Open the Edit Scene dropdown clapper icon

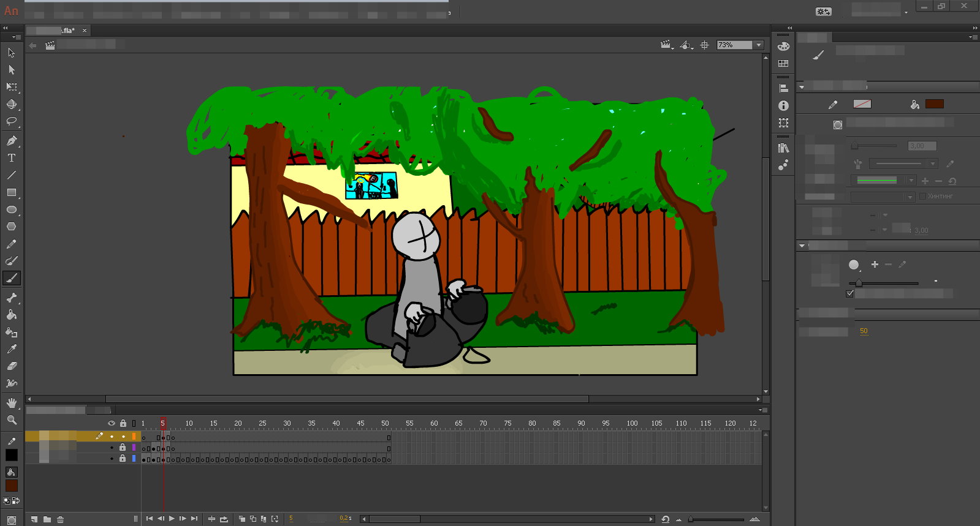tap(667, 45)
